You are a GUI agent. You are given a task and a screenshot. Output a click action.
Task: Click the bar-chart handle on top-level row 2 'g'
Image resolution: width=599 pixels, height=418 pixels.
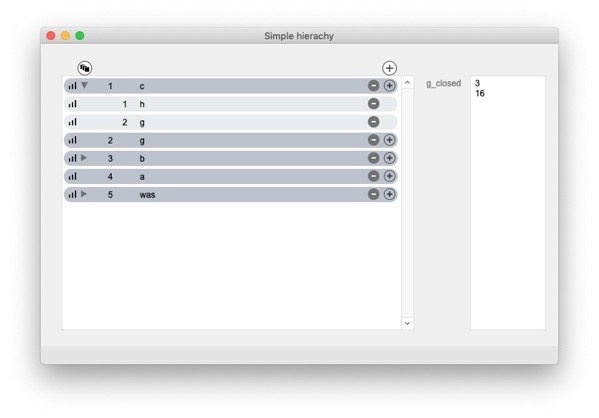(x=73, y=140)
